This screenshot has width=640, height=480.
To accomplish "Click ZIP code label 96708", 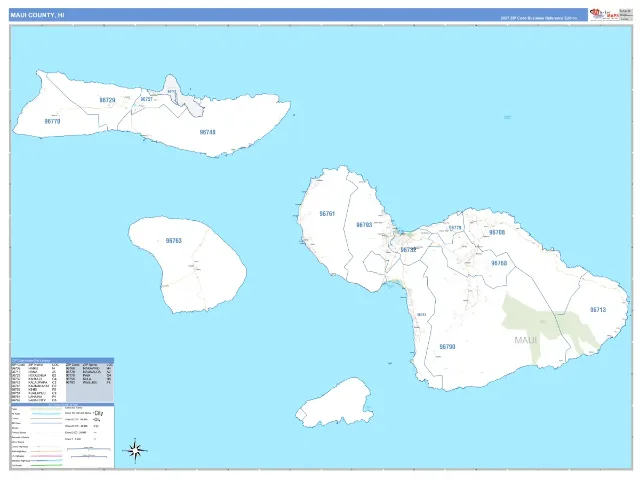I will pyautogui.click(x=497, y=232).
